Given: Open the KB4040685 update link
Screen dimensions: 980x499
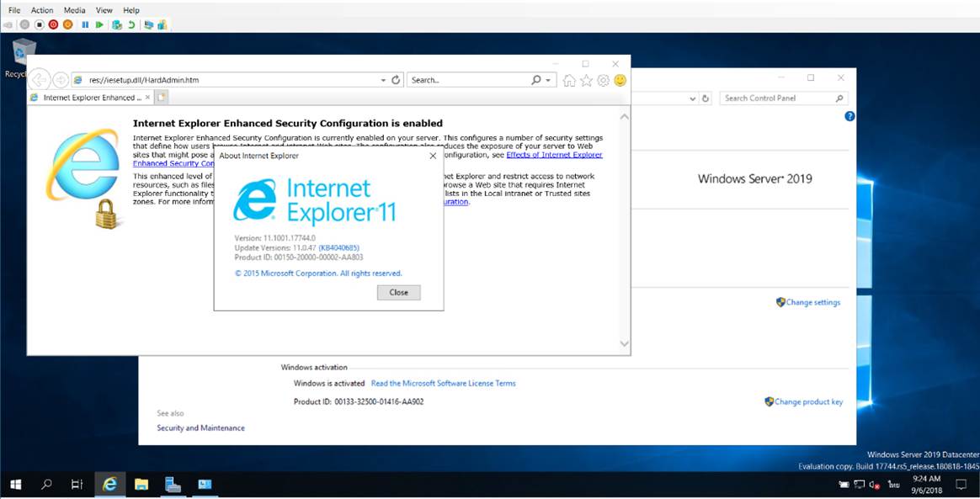Looking at the screenshot, I should click(x=338, y=248).
